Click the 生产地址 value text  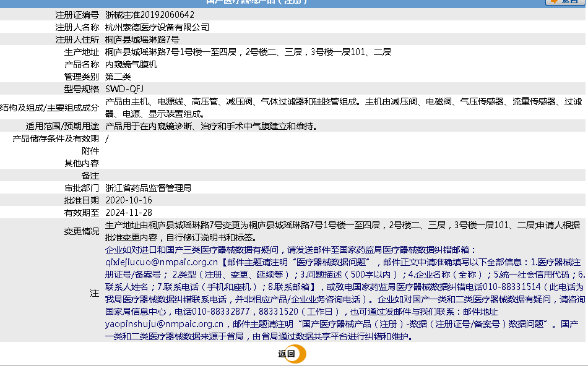(x=248, y=52)
